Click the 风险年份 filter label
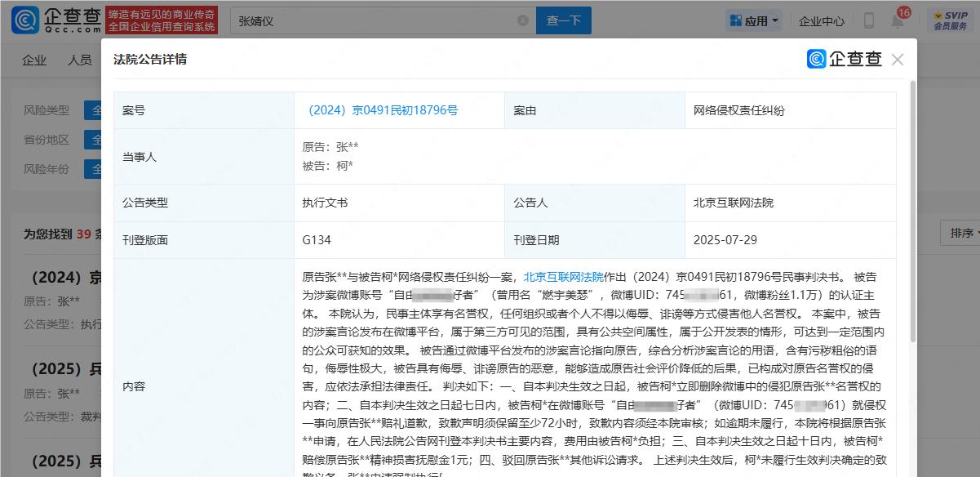Image resolution: width=980 pixels, height=477 pixels. tap(47, 170)
